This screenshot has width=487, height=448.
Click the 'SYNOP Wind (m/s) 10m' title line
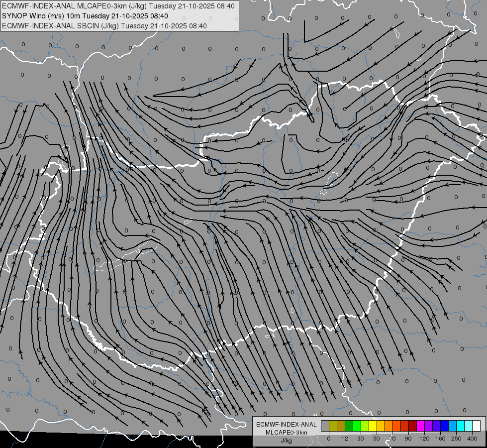[x=85, y=16]
